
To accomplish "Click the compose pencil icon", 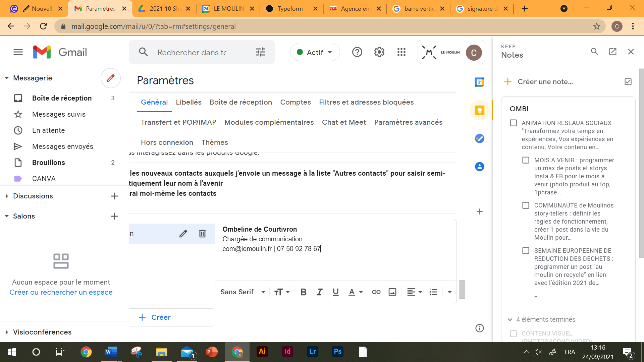I will click(x=110, y=78).
